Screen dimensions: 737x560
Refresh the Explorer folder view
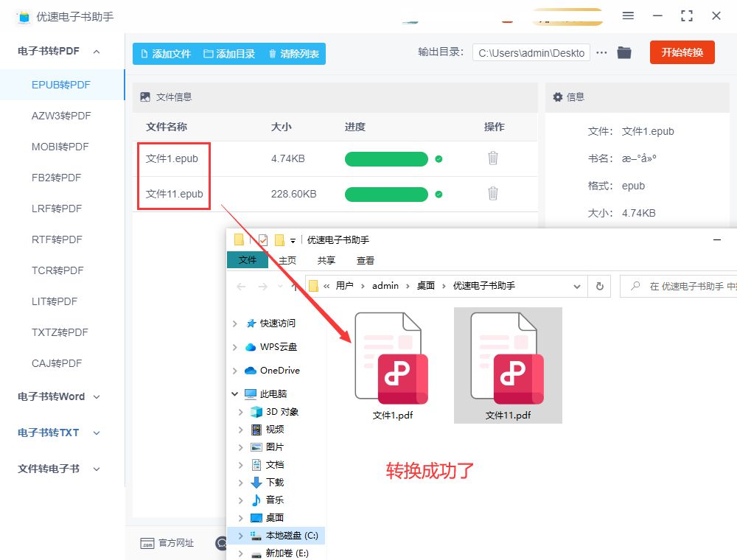600,286
